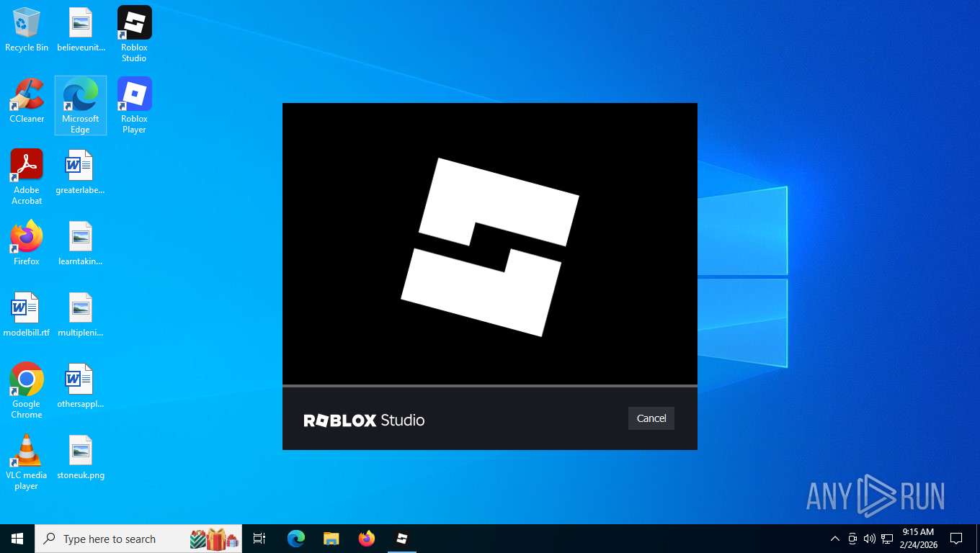
Task: Open the clock showing 9:15 AM
Action: [918, 539]
